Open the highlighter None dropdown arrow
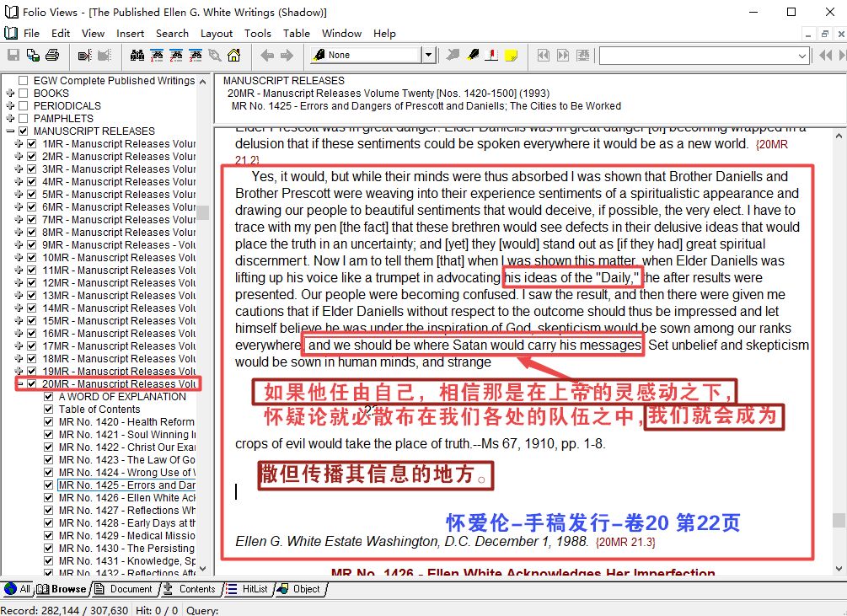Viewport: 847px width, 616px height. [428, 56]
